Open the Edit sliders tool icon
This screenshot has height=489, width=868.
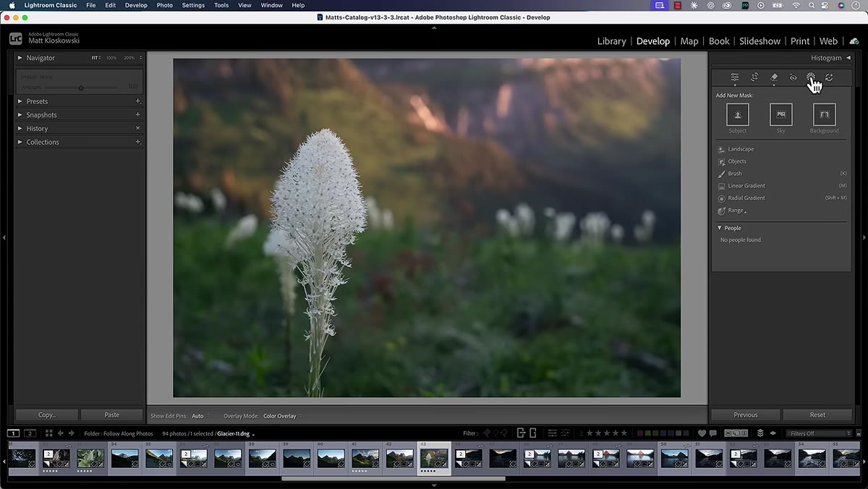pyautogui.click(x=735, y=77)
